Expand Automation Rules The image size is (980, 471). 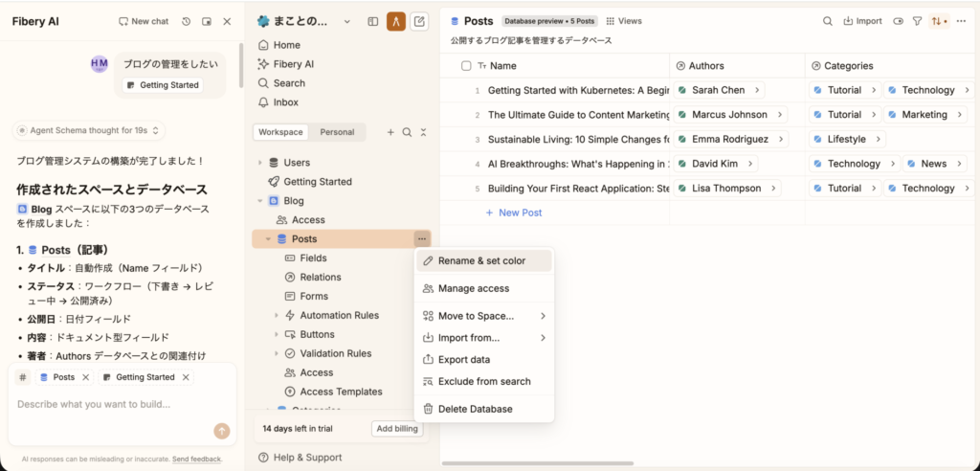click(x=277, y=315)
